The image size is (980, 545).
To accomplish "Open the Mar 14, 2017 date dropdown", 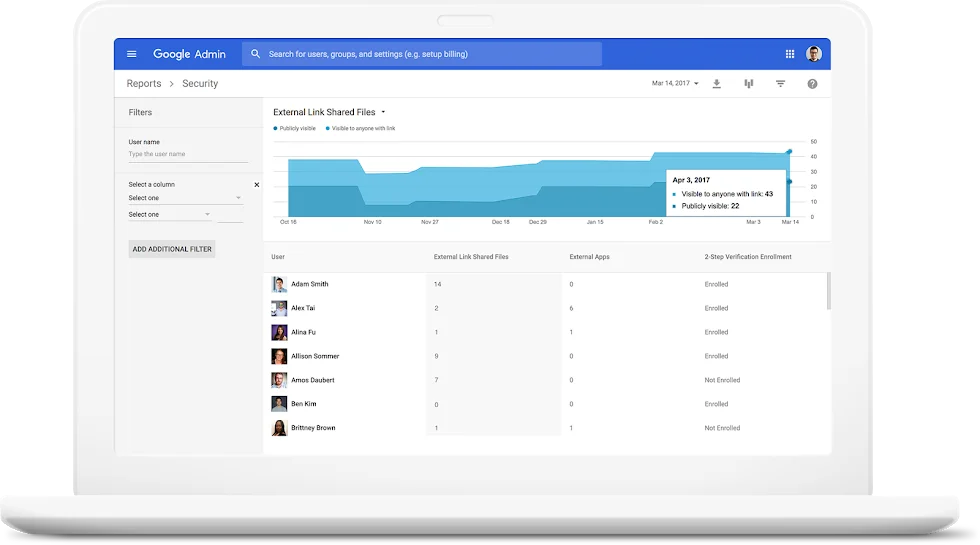I will [x=675, y=84].
